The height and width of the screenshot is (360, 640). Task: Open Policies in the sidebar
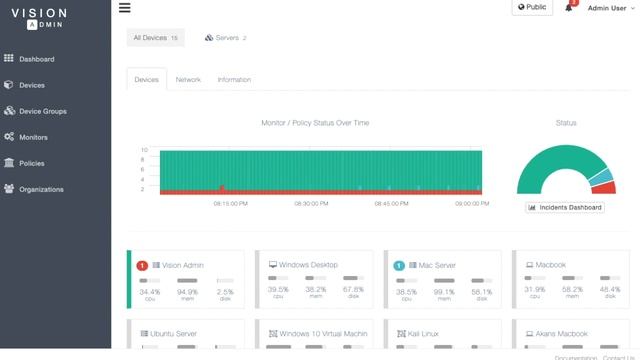[x=32, y=163]
